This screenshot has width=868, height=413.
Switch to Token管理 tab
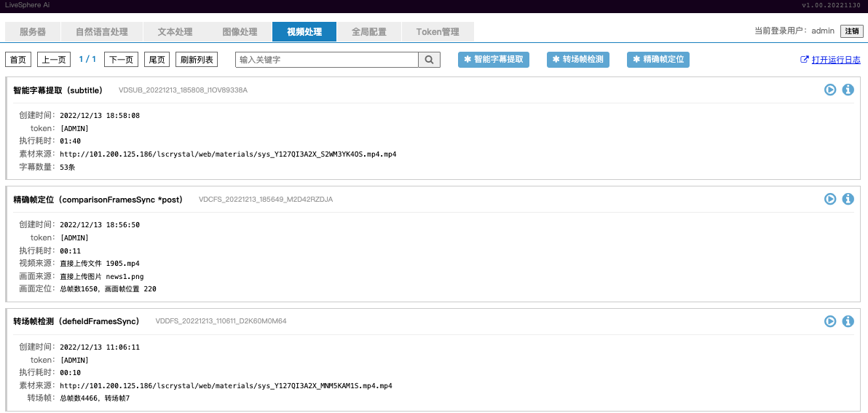pos(438,32)
